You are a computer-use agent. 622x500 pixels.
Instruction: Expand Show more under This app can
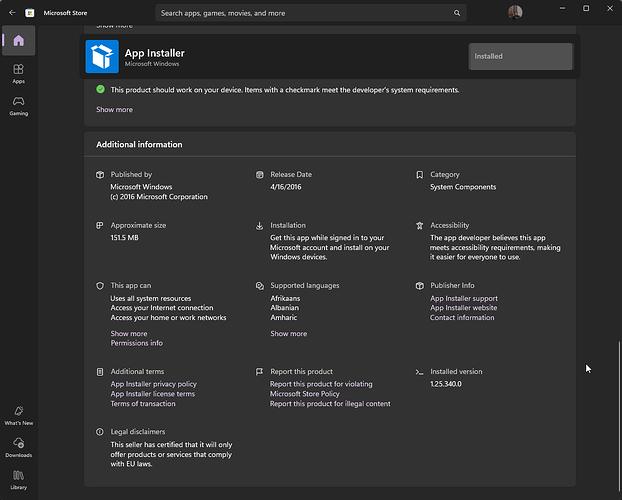[129, 334]
